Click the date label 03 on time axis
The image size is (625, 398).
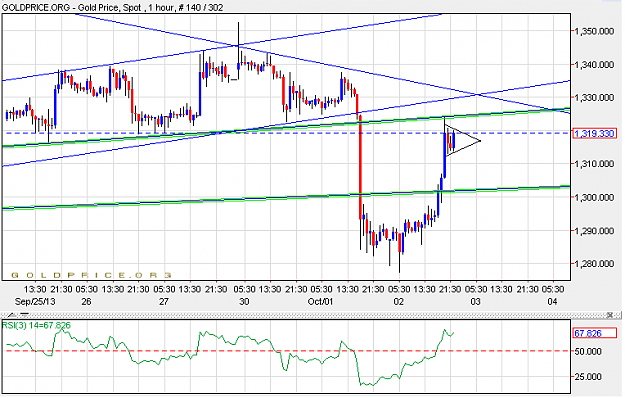[x=475, y=302]
